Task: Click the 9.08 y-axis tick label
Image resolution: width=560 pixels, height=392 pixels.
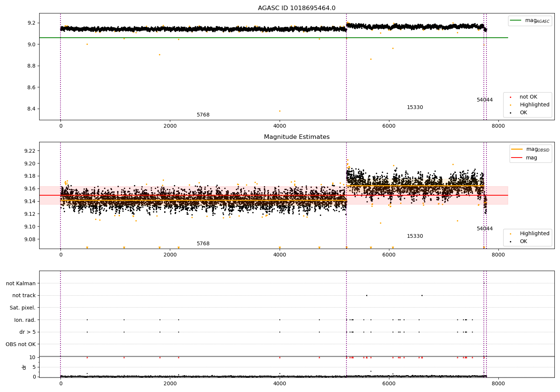Action: pyautogui.click(x=30, y=240)
